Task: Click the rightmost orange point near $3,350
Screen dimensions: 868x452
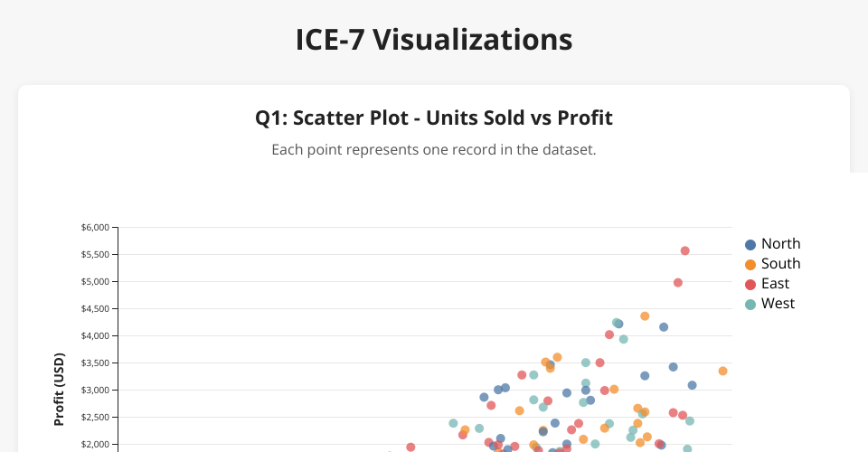Action: (x=722, y=371)
